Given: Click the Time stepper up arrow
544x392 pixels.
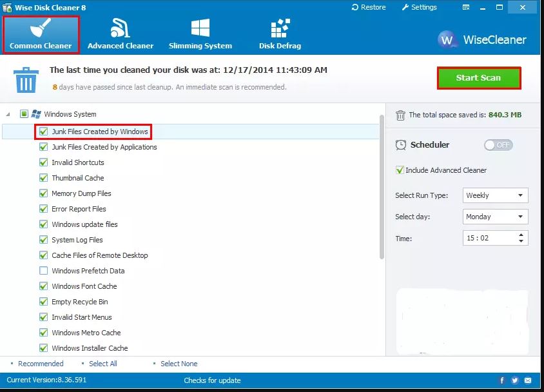Looking at the screenshot, I should [x=522, y=235].
